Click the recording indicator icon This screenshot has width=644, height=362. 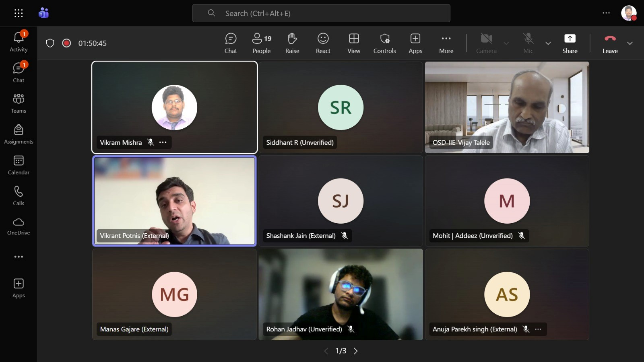pyautogui.click(x=67, y=43)
